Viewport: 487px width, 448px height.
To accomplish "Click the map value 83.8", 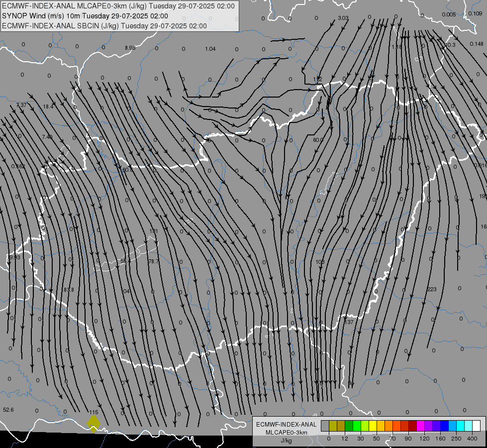I will click(x=69, y=289).
